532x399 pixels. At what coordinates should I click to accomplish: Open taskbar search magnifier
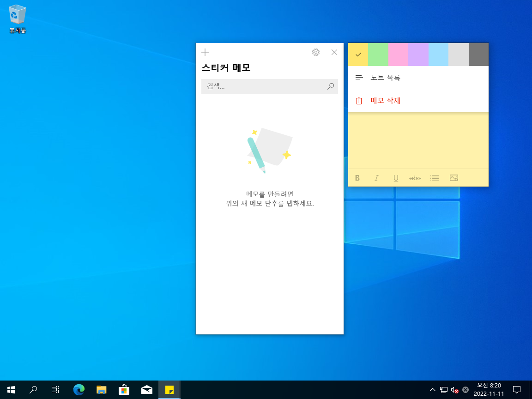(33, 390)
